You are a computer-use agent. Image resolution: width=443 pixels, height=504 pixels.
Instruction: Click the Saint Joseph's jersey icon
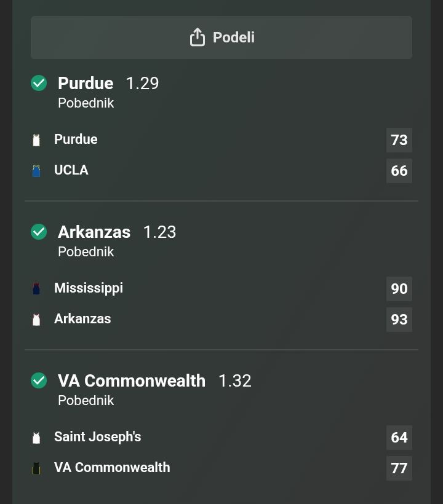36,438
